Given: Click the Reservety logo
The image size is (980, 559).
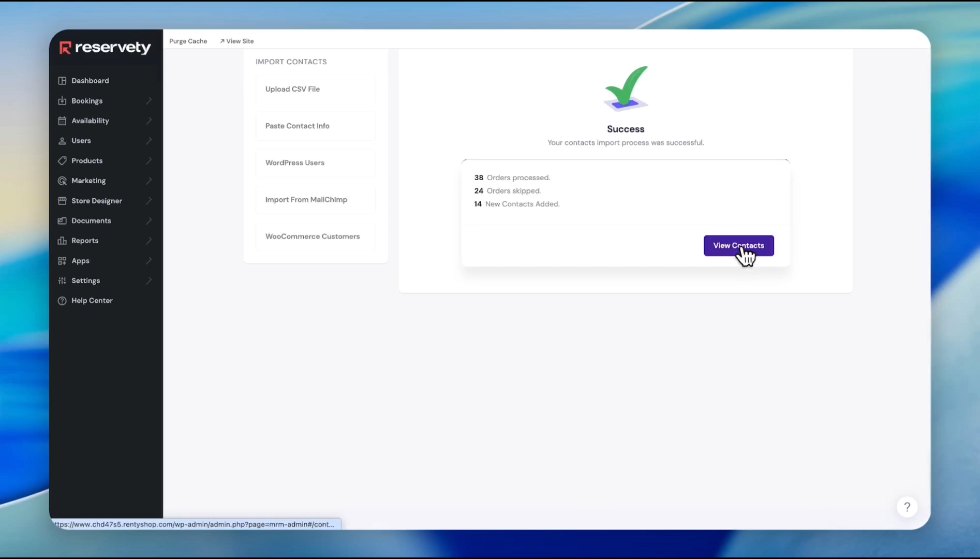Looking at the screenshot, I should click(105, 48).
